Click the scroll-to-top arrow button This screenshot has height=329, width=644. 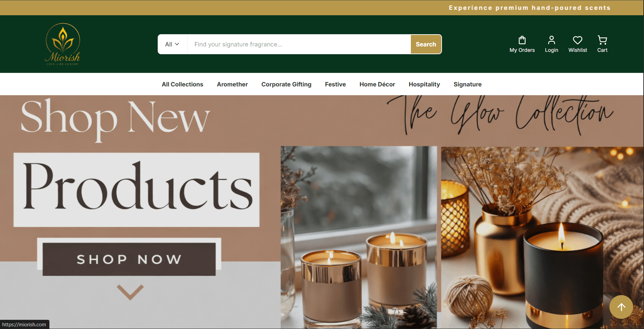pyautogui.click(x=621, y=307)
